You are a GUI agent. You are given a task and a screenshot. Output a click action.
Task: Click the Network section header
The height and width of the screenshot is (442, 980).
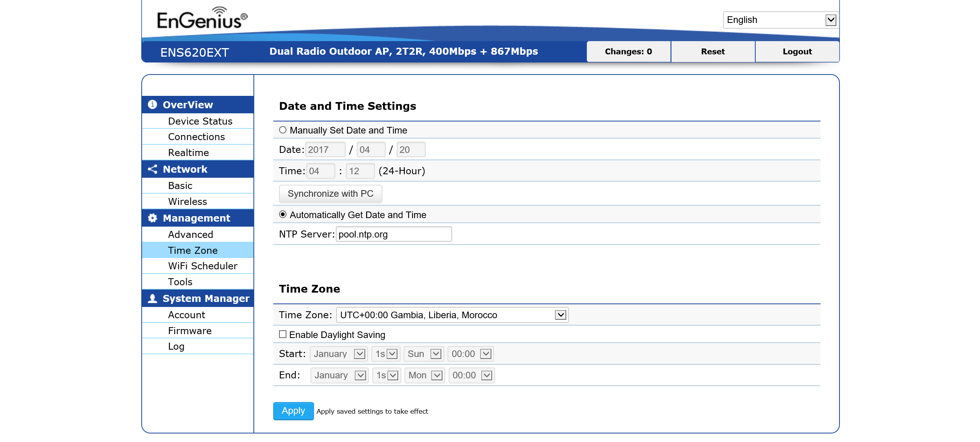(x=198, y=169)
